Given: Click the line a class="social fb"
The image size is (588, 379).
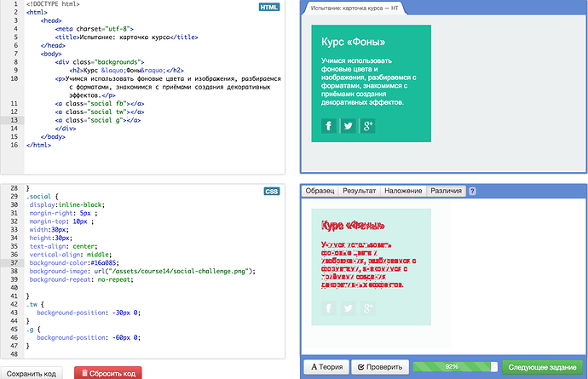Looking at the screenshot, I should (100, 103).
